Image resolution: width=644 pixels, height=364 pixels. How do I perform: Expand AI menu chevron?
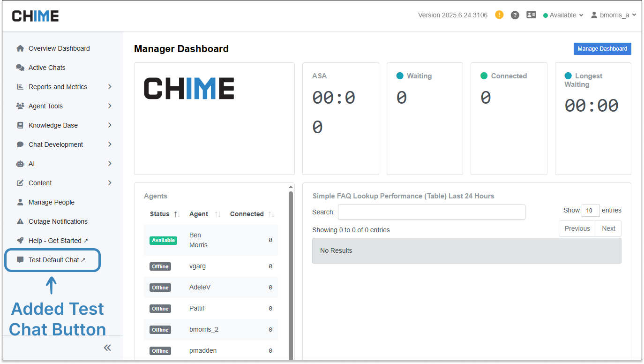coord(110,164)
